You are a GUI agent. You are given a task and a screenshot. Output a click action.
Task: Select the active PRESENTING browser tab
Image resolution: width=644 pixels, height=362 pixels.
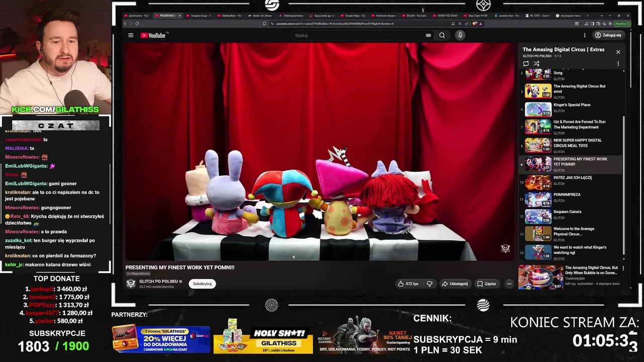[168, 16]
